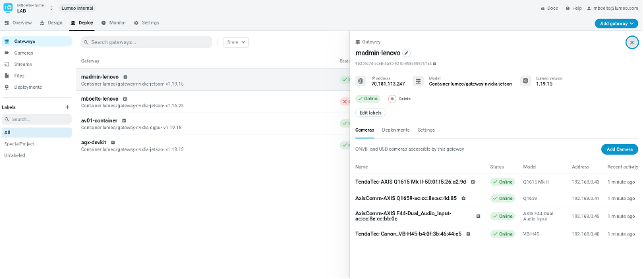
Task: Click the Edit labels button
Action: 370,113
